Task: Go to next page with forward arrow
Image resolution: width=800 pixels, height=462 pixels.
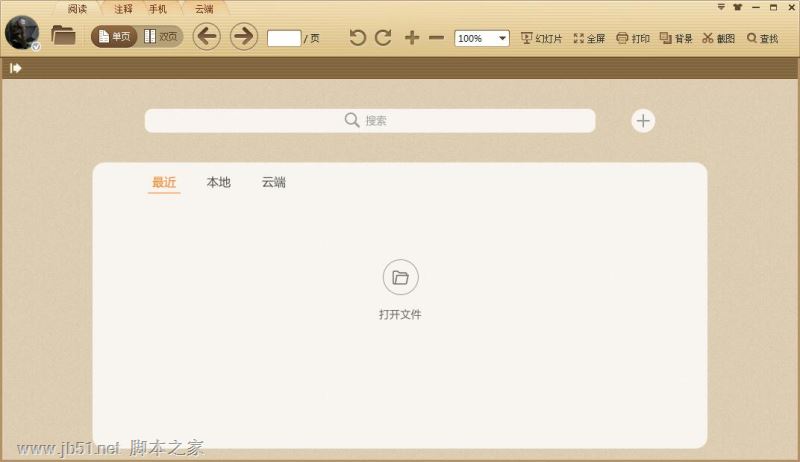Action: pos(243,36)
